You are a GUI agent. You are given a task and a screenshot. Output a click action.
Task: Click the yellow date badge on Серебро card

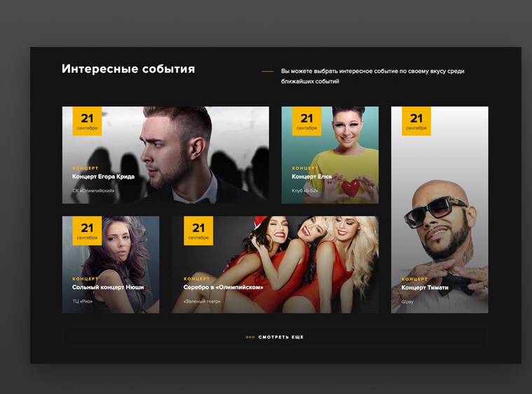[198, 231]
